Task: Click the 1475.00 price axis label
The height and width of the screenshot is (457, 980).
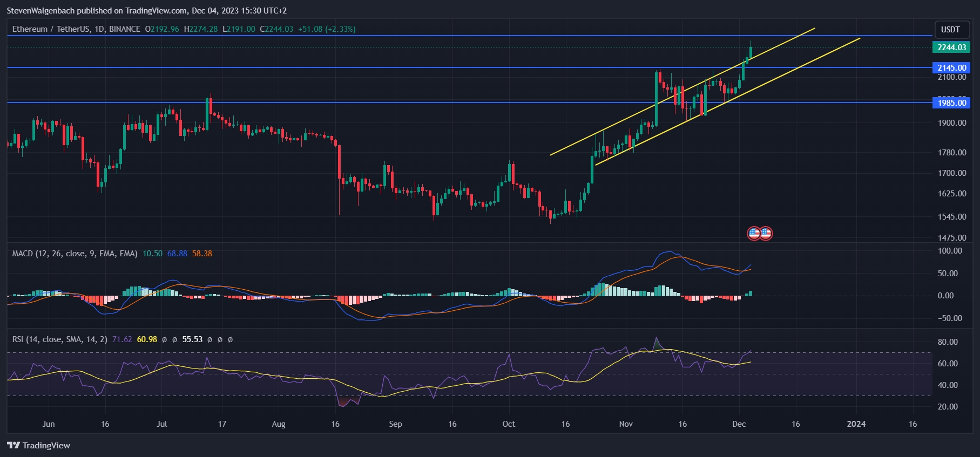Action: click(951, 237)
